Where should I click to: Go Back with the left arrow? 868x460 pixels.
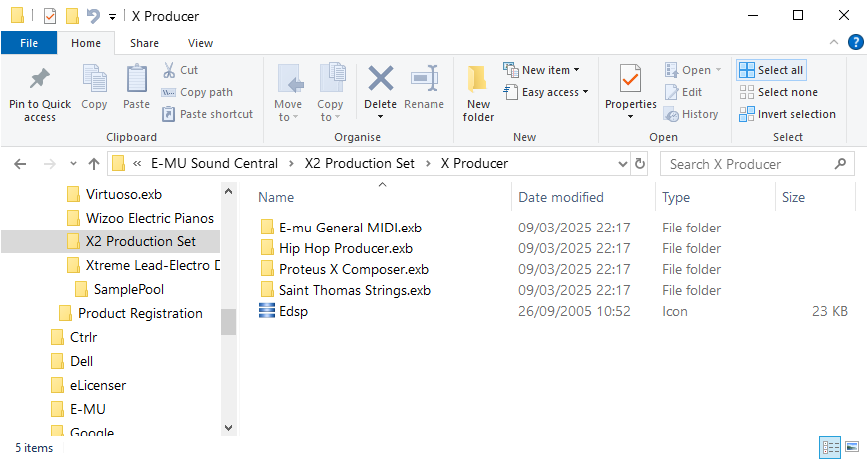click(x=20, y=163)
